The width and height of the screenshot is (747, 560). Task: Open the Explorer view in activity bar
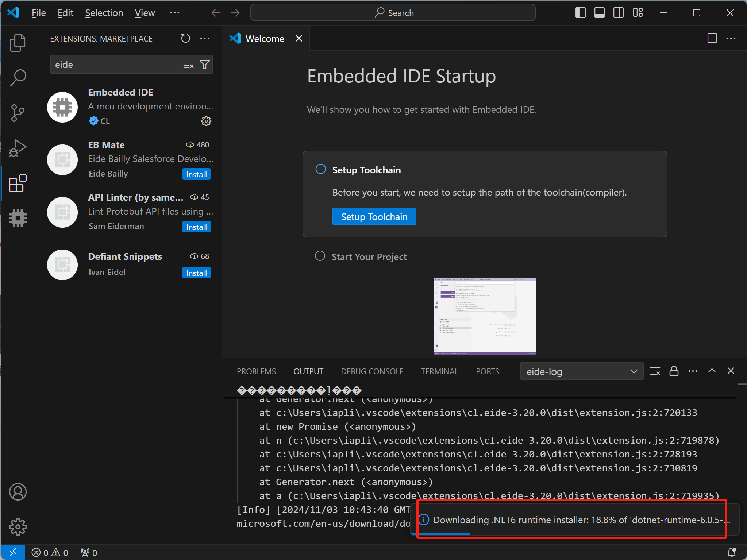click(x=18, y=43)
